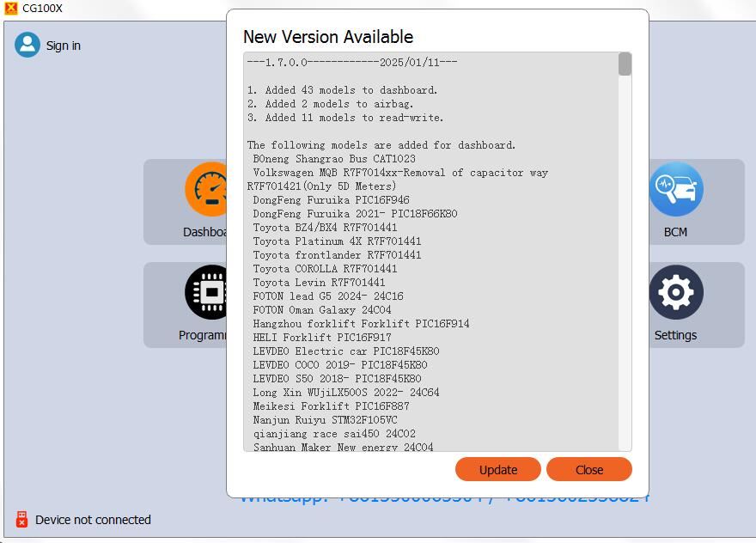The height and width of the screenshot is (543, 756).
Task: Click 'Added 43 models to dashboard.' line
Action: pyautogui.click(x=342, y=90)
